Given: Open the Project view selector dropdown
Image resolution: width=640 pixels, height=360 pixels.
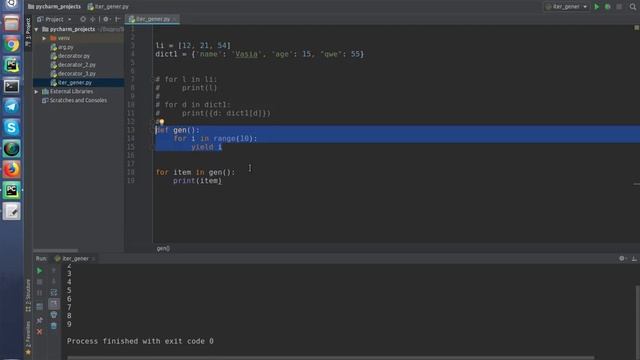Looking at the screenshot, I should (54, 19).
